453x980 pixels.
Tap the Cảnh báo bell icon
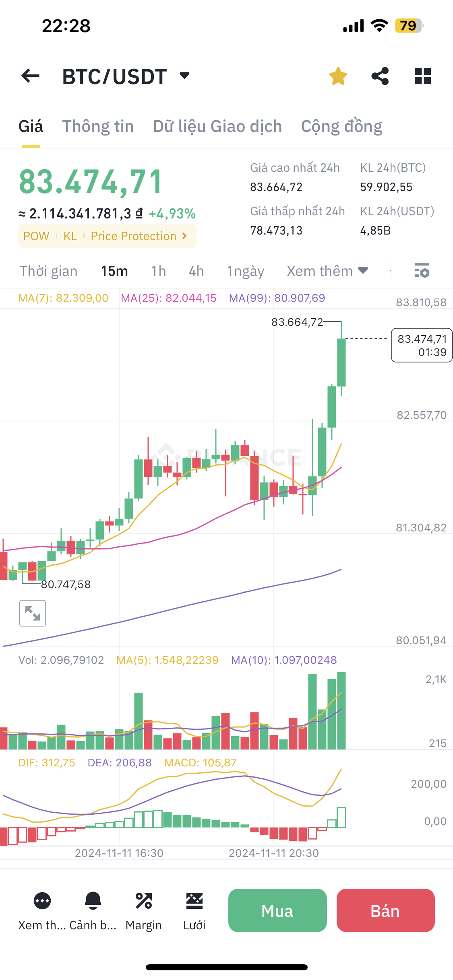(x=93, y=901)
